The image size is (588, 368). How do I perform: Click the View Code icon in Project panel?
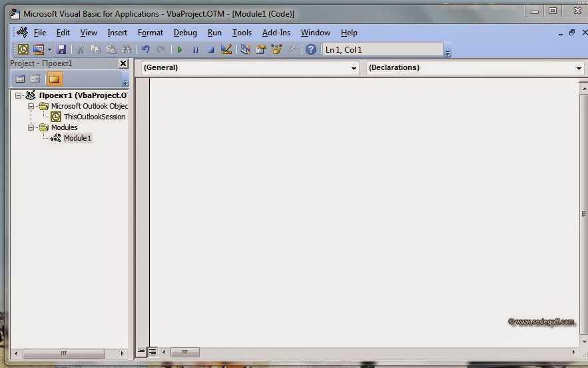(x=20, y=79)
